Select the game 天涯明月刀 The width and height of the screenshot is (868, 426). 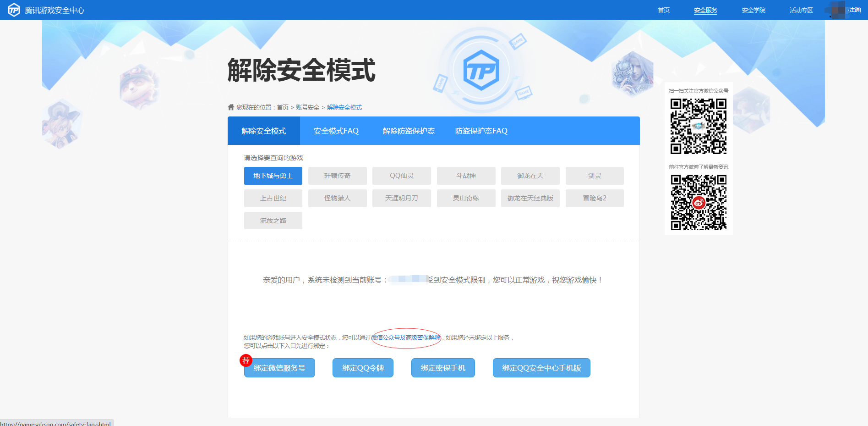(402, 198)
